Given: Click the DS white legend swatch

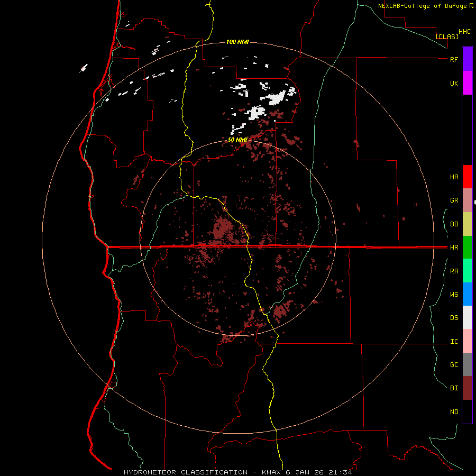Looking at the screenshot, I should point(467,317).
